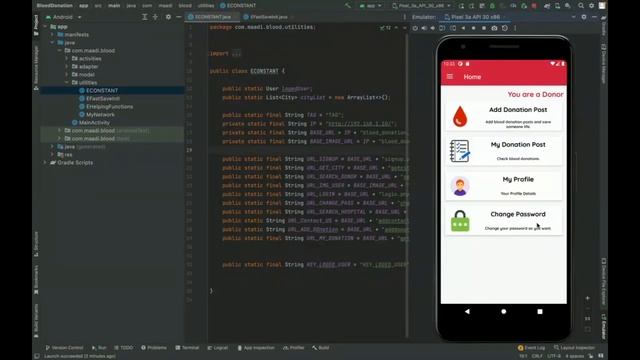Take emulator screenshot with camera icon

[x=494, y=28]
